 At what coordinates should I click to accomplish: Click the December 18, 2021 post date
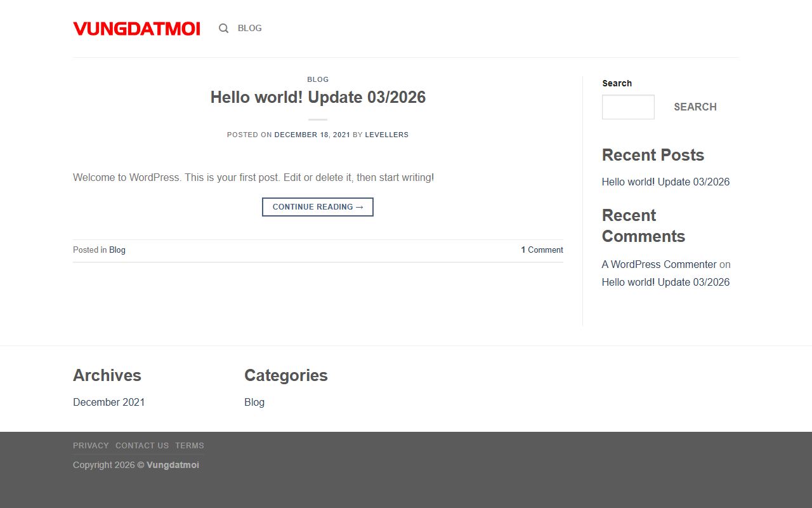(312, 135)
